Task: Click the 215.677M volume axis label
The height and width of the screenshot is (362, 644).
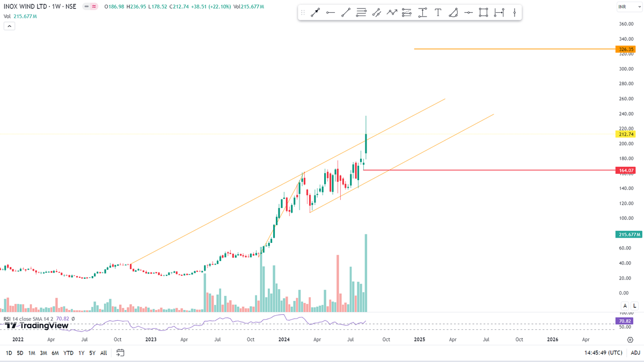Action: click(x=628, y=234)
